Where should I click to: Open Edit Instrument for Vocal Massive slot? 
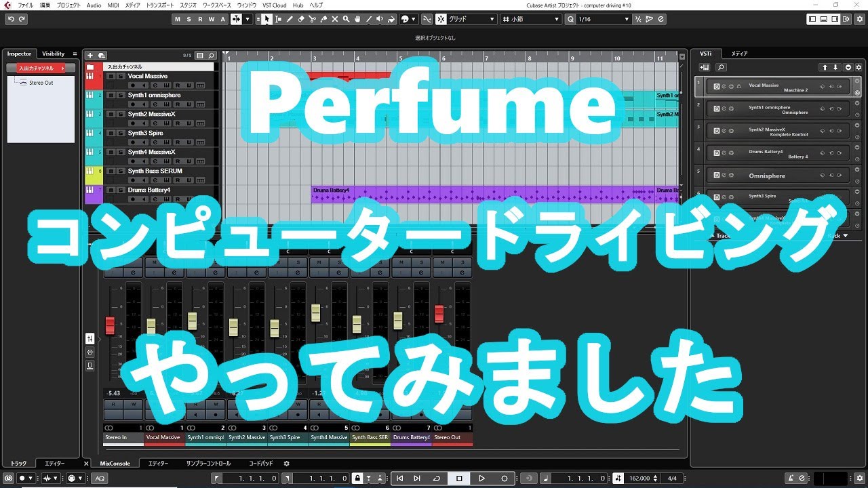(x=724, y=87)
